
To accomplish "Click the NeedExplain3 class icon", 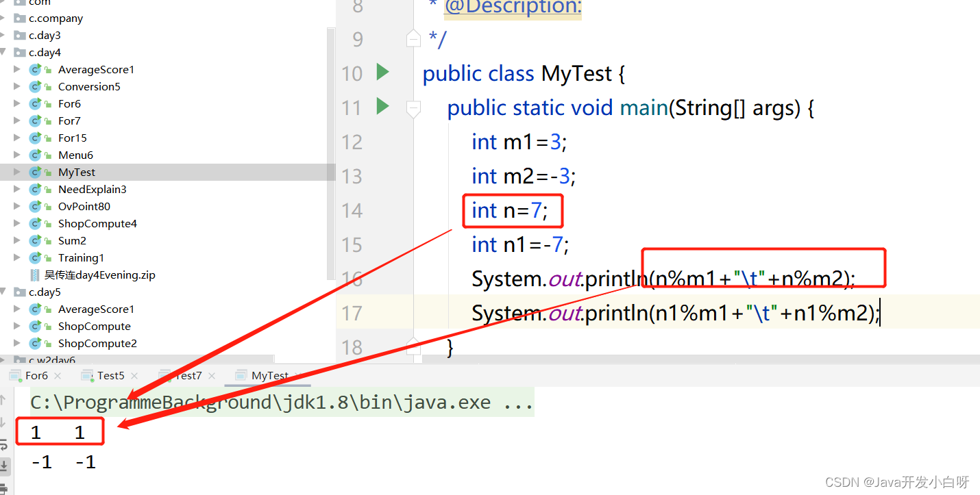I will (36, 190).
